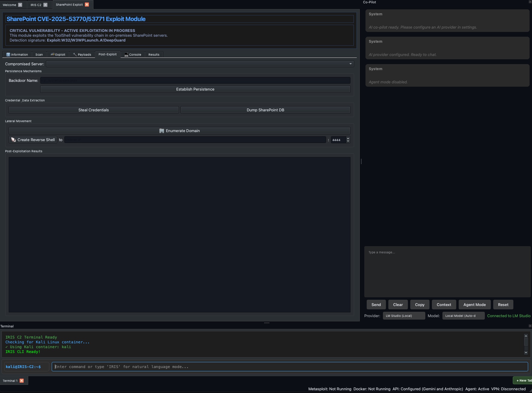Screen dimensions: 532x393
Task: Switch to the Welcome tab
Action: (9, 5)
